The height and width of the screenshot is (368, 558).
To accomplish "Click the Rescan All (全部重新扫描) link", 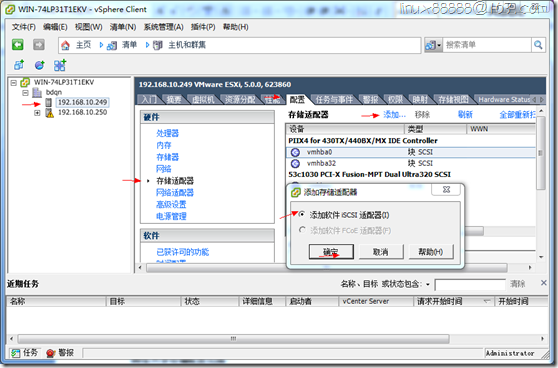I will tap(517, 115).
